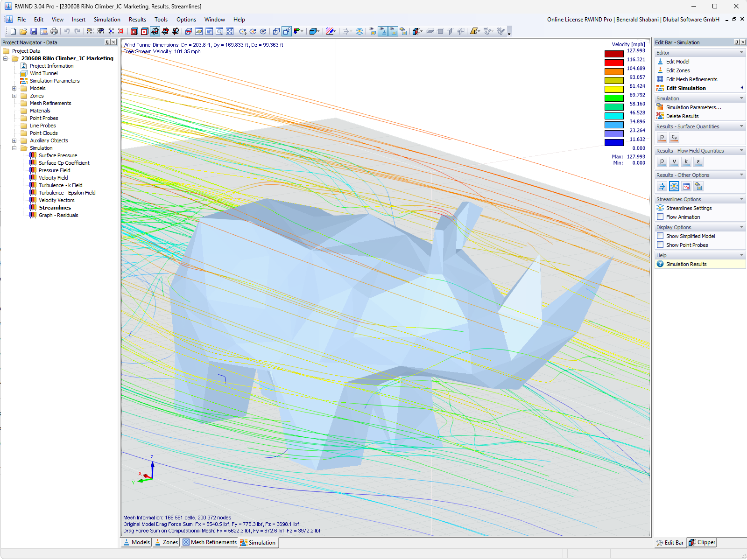Toggle Show Simplified Model
The image size is (747, 560).
660,236
